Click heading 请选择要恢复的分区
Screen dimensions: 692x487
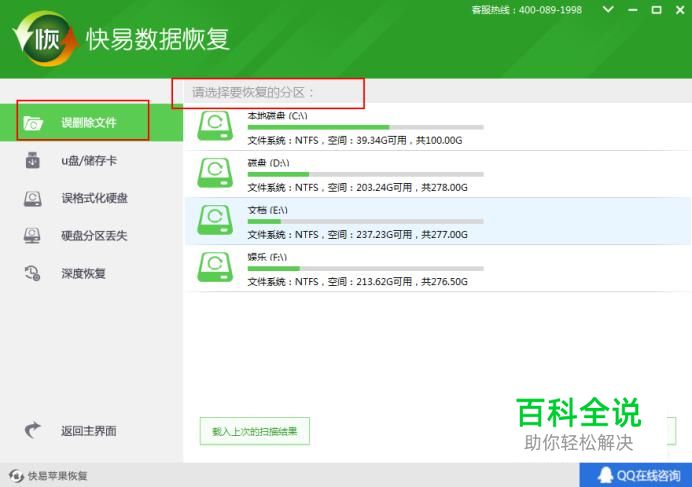pos(252,92)
